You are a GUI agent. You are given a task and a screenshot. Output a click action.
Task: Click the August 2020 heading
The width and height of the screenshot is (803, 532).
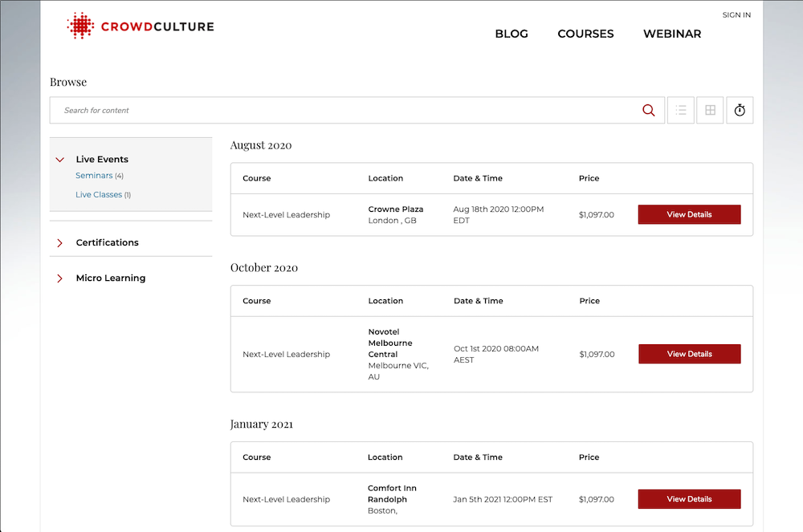pos(261,145)
